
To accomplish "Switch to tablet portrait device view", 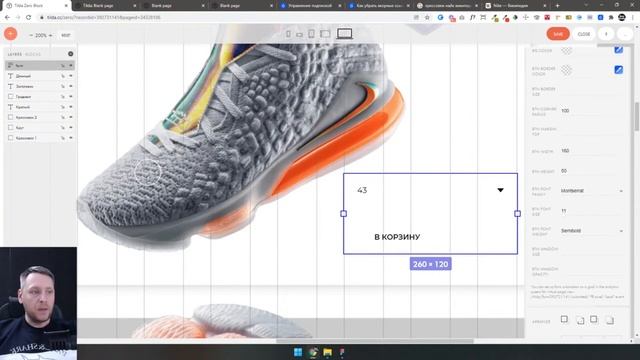I will [311, 34].
